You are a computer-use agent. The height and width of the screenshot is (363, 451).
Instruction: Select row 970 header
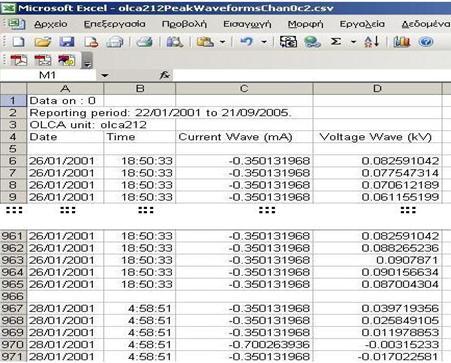point(13,344)
